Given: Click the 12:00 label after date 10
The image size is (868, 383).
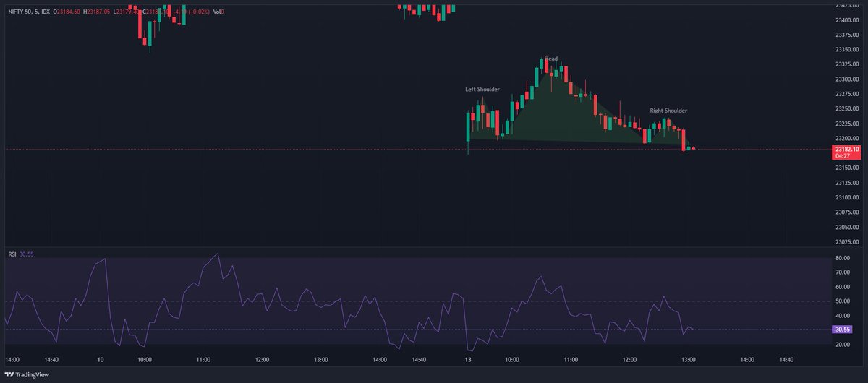Looking at the screenshot, I should point(262,359).
